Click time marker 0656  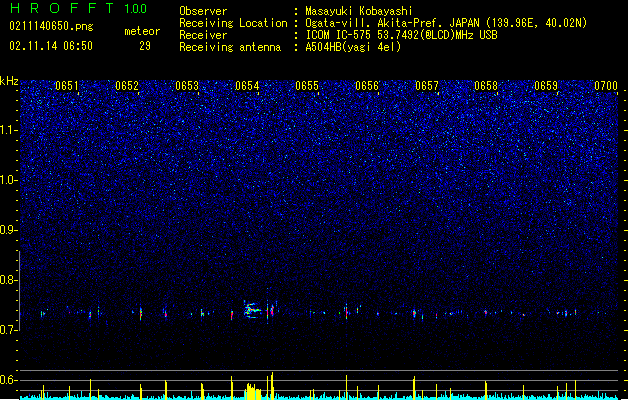coord(367,86)
